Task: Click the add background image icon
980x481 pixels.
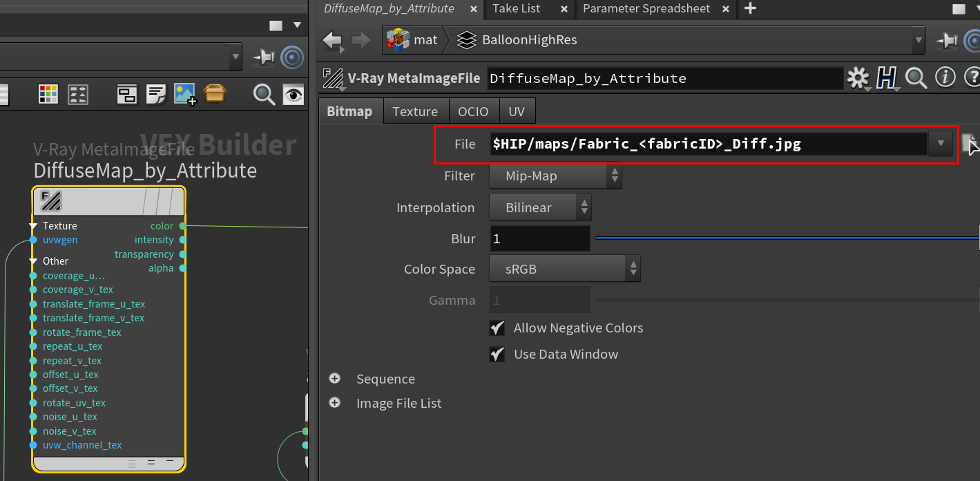Action: (185, 94)
